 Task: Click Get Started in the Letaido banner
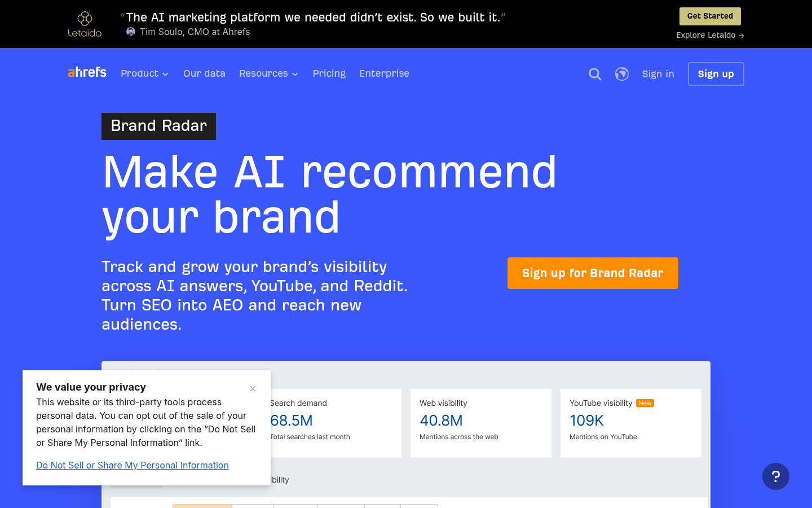(710, 16)
